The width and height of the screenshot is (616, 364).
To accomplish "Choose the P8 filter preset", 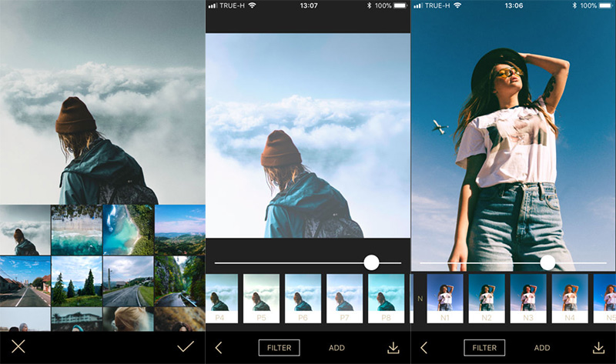I will [x=386, y=298].
